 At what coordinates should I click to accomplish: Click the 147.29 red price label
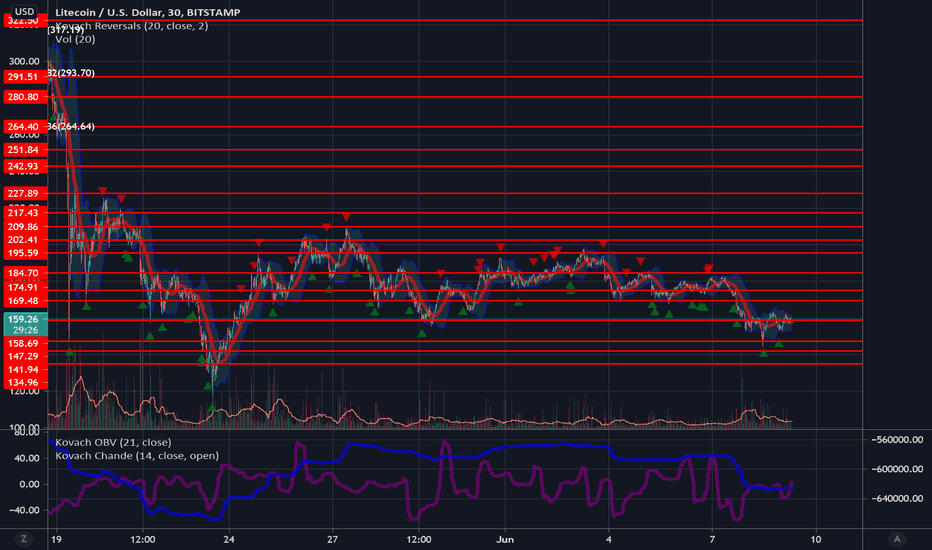(25, 357)
